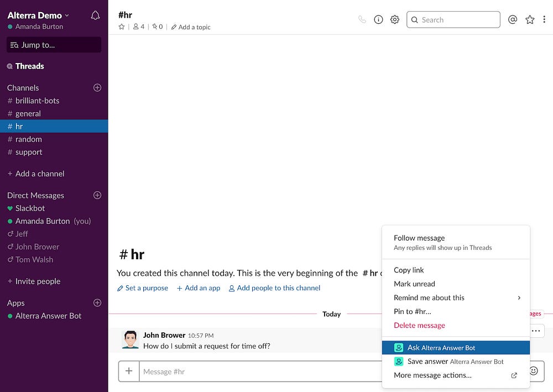Image resolution: width=553 pixels, height=392 pixels.
Task: Select Follow message
Action: [x=456, y=242]
